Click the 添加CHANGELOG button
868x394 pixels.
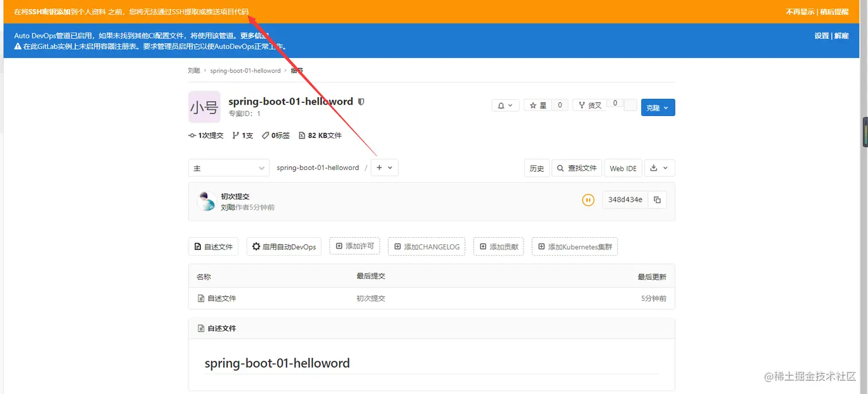(x=427, y=246)
